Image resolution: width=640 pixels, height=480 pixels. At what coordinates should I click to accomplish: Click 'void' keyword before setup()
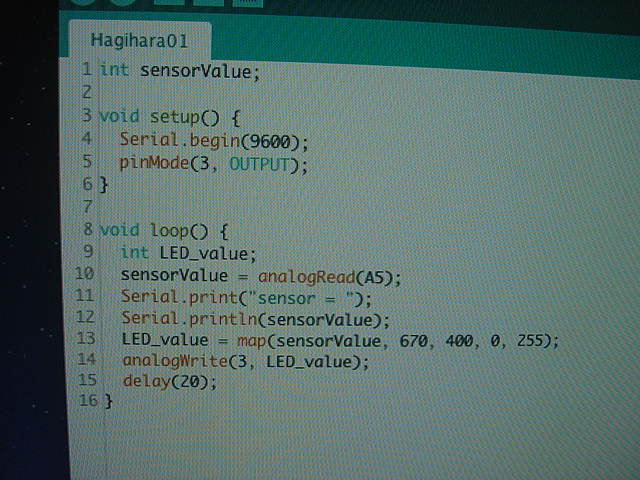coord(119,116)
